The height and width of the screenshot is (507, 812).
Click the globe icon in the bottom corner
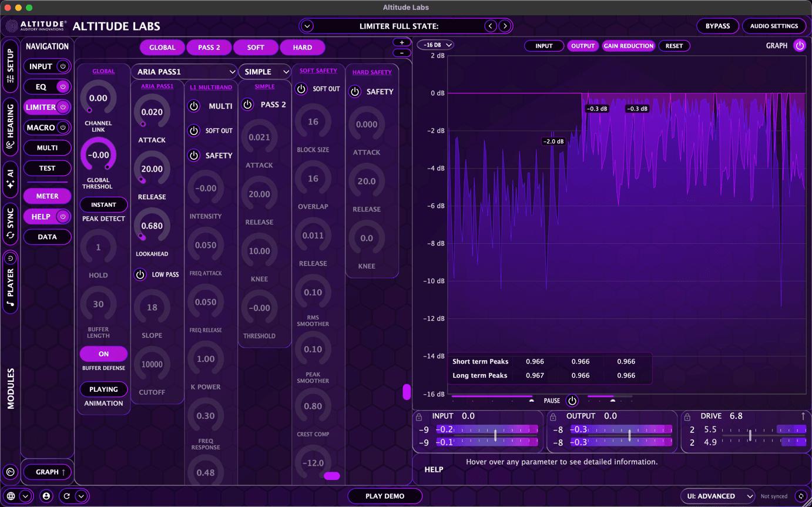[x=9, y=496]
